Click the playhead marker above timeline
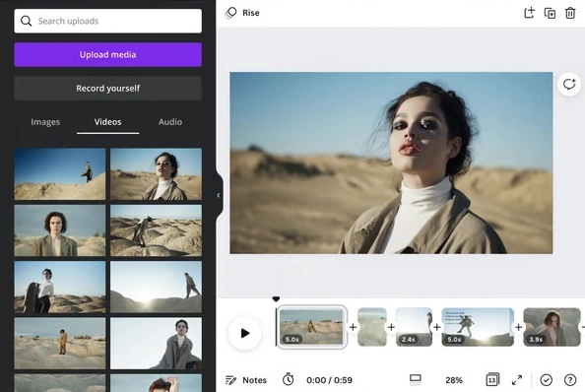The width and height of the screenshot is (585, 392). 276,299
